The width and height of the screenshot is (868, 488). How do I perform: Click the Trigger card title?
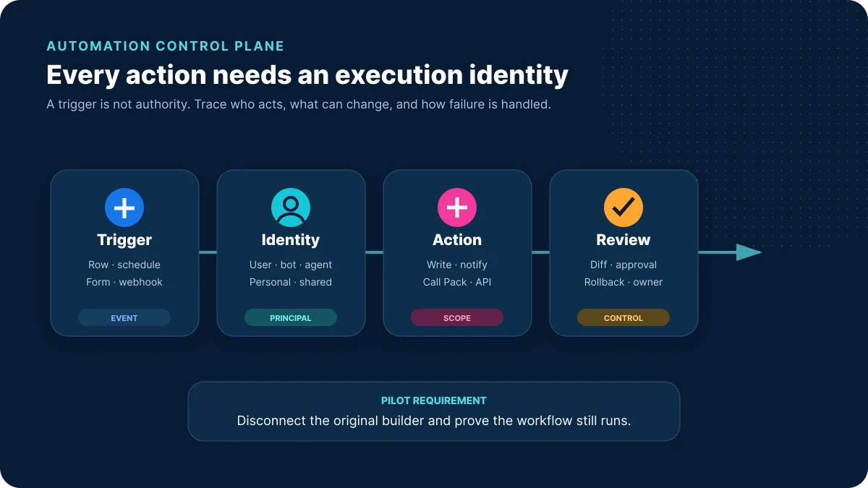(124, 240)
